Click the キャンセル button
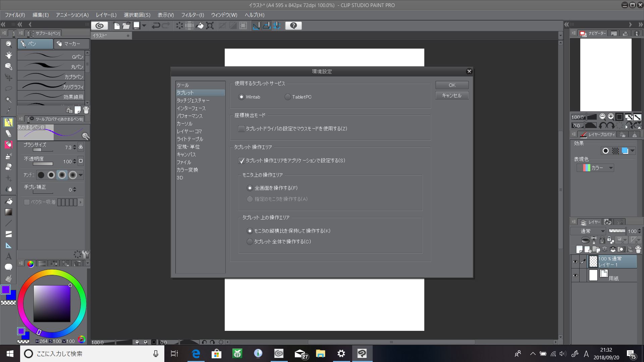The height and width of the screenshot is (362, 644). (x=452, y=96)
